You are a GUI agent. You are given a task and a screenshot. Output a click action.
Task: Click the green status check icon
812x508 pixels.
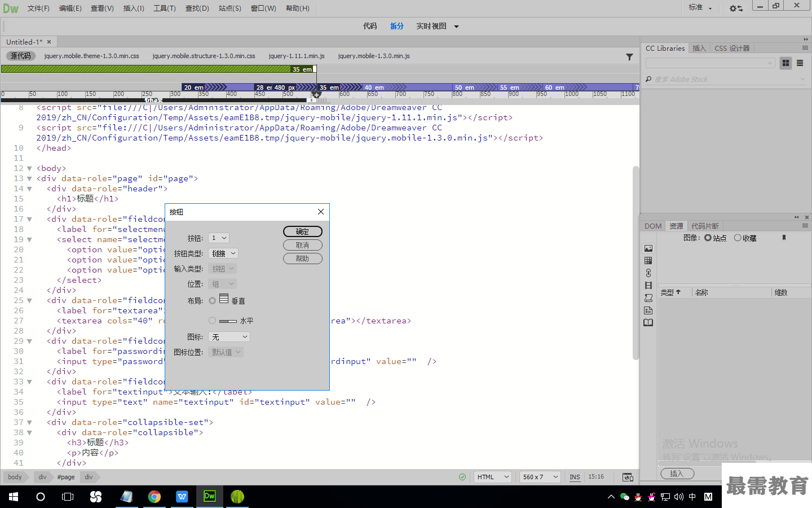tap(462, 477)
